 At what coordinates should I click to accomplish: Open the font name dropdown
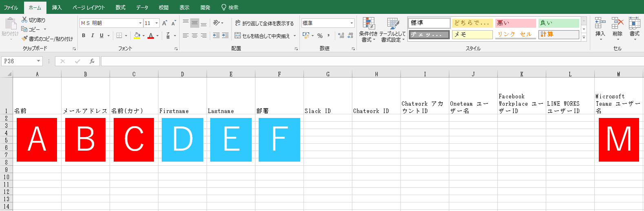[x=140, y=23]
